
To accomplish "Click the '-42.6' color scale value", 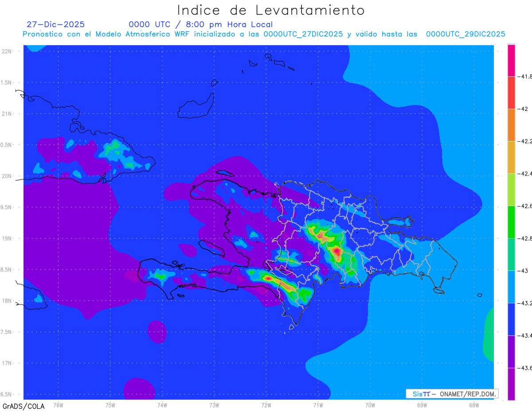I will (x=526, y=206).
